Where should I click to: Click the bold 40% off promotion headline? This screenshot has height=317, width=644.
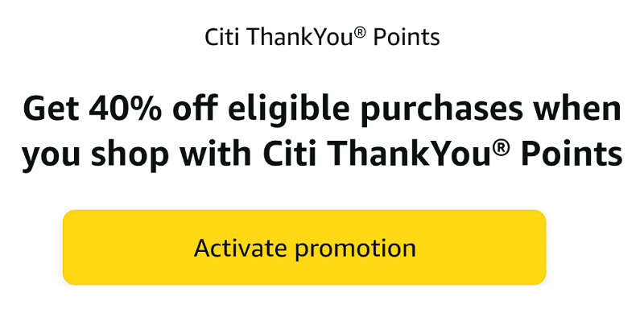tap(322, 134)
